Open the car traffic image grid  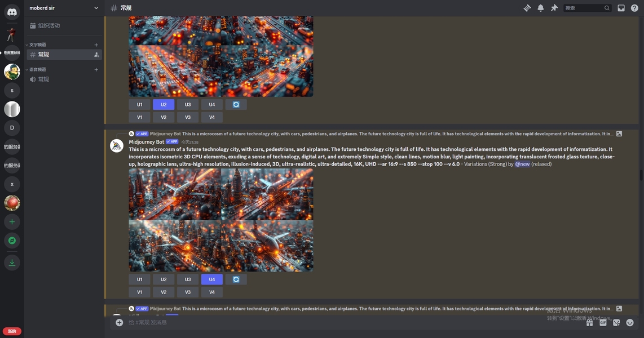(x=221, y=56)
